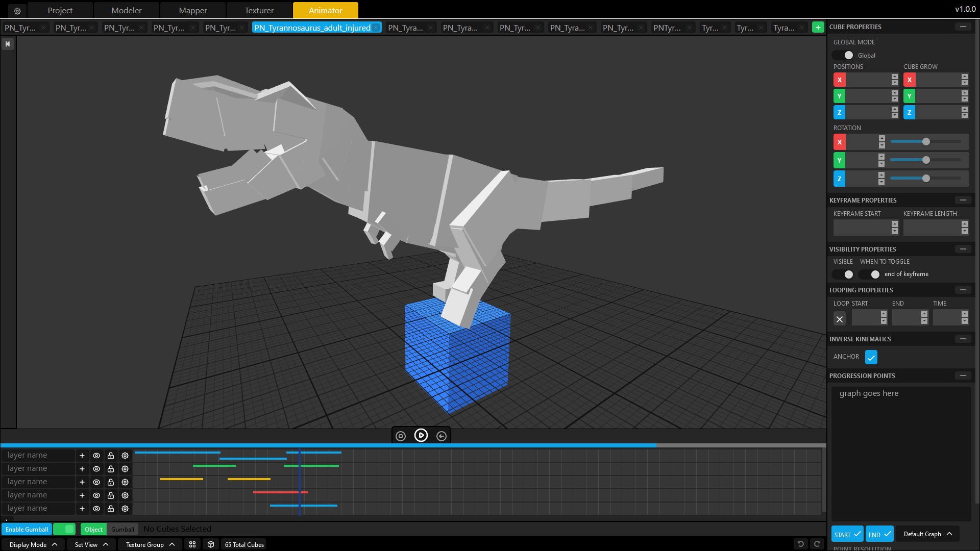Click the step-back icon right of play
This screenshot has height=551, width=980.
coord(442,436)
